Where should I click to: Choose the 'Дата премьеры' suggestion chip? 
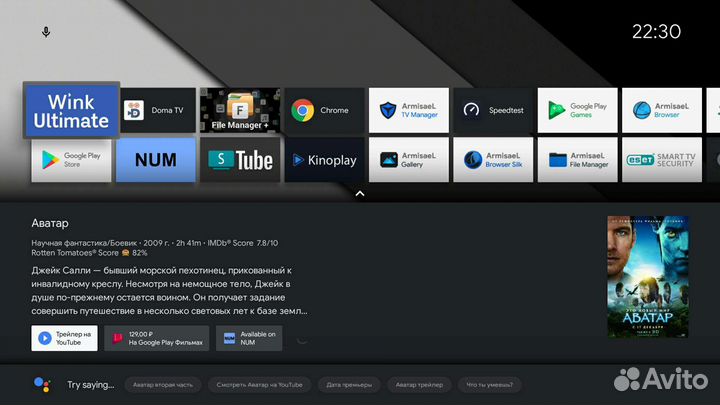(348, 384)
